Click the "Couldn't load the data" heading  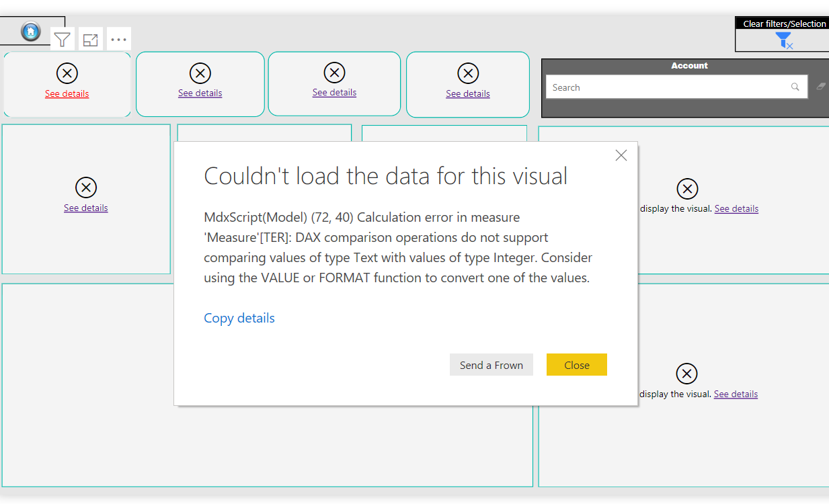click(x=386, y=176)
